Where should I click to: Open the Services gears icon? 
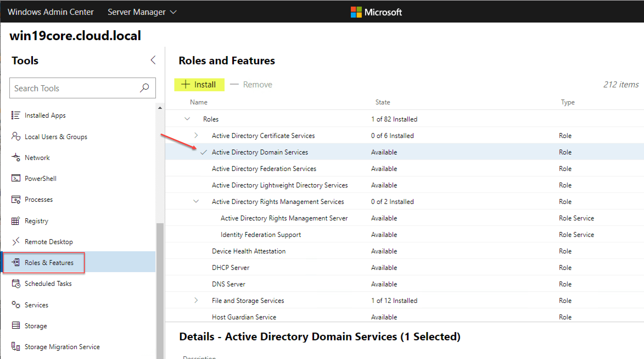tap(16, 305)
